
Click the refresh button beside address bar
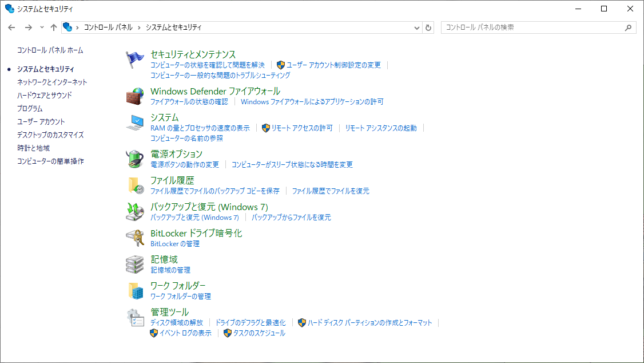click(429, 27)
